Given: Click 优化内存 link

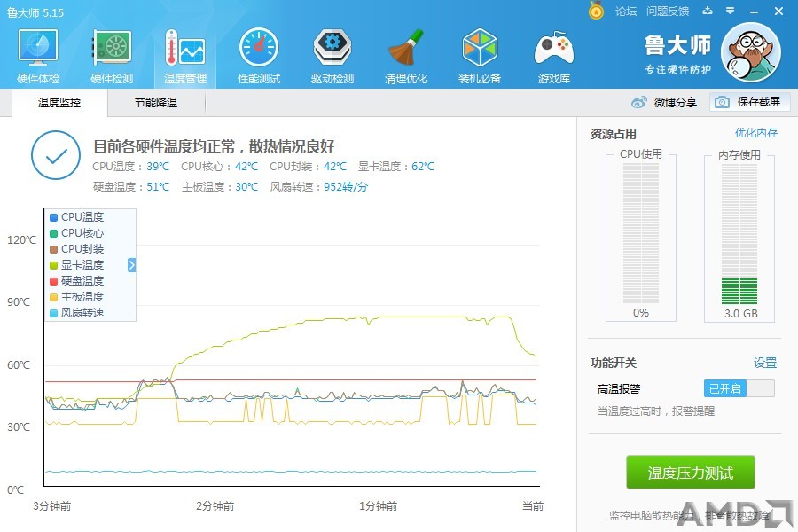Looking at the screenshot, I should pyautogui.click(x=756, y=133).
